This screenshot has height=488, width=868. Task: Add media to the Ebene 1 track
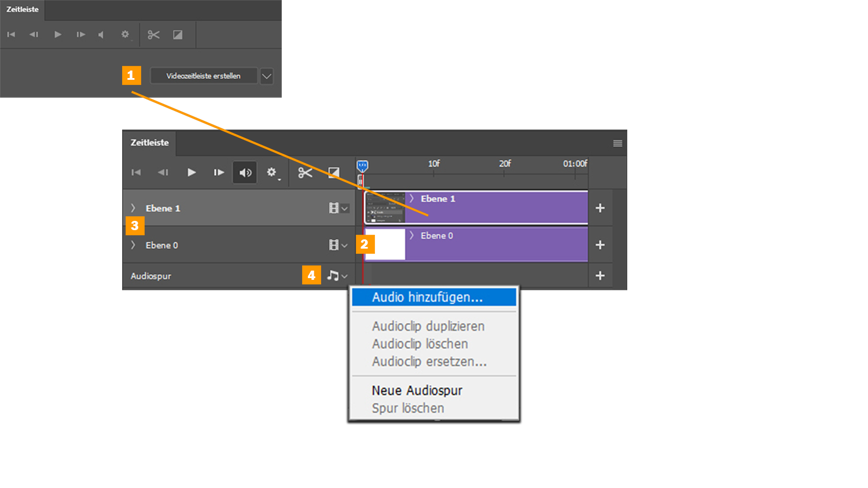(x=600, y=208)
